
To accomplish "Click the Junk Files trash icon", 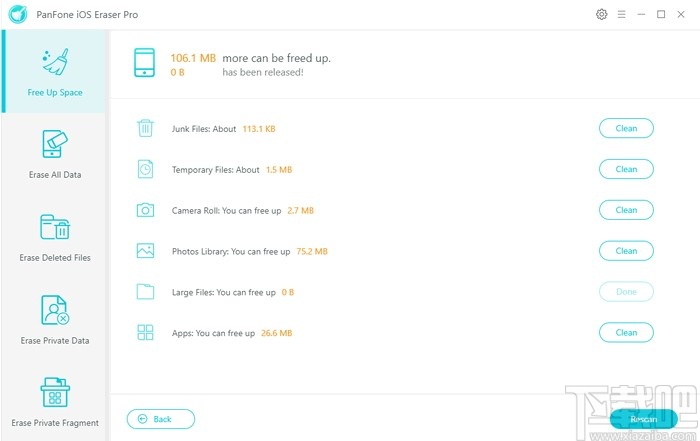I will (x=145, y=128).
